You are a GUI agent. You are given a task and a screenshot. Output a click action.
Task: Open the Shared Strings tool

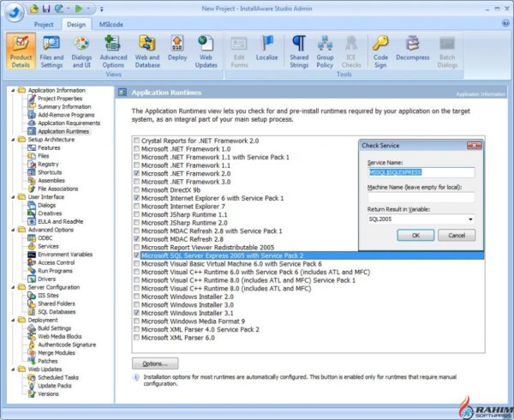click(x=299, y=51)
